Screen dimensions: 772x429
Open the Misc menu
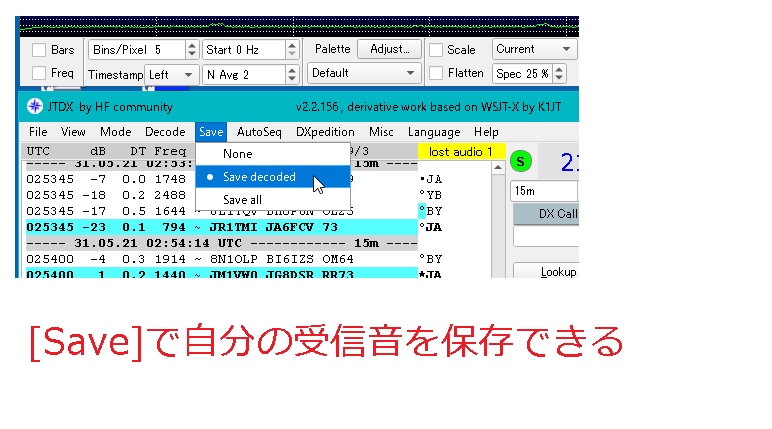381,132
